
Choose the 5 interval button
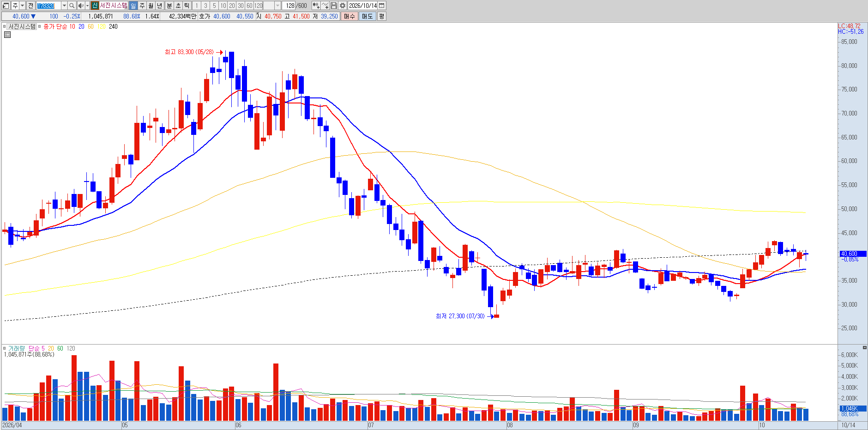tap(214, 6)
